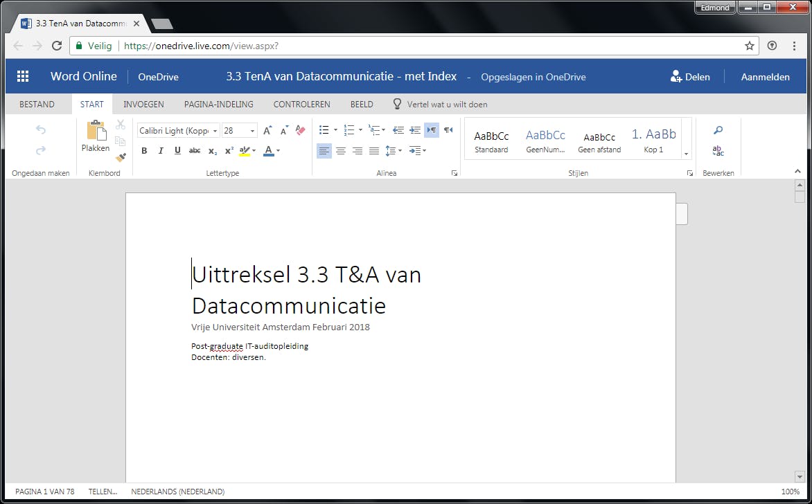Screen dimensions: 812x504
Task: Open the app launcher grid icon
Action: tap(23, 77)
